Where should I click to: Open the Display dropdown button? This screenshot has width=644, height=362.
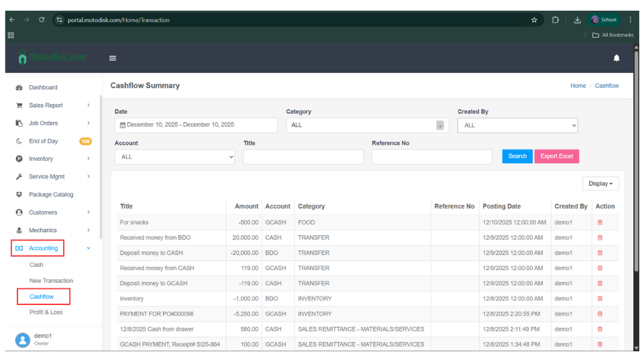pyautogui.click(x=600, y=184)
